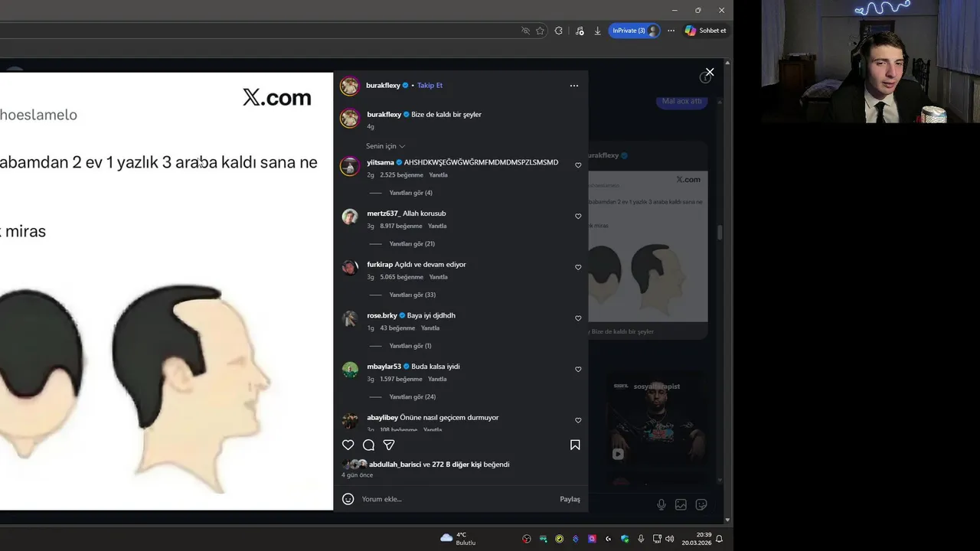Viewport: 980px width, 551px height.
Task: View '5.065 beğenme' likes on furkirap comment
Action: click(401, 277)
